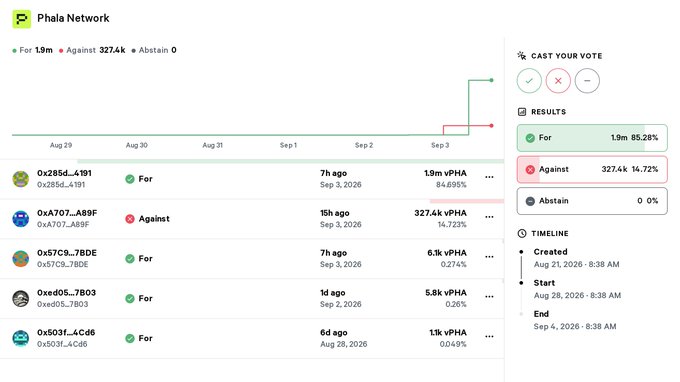This screenshot has width=680, height=382.
Task: Click the 1.1k vPHA voting power value
Action: click(448, 333)
